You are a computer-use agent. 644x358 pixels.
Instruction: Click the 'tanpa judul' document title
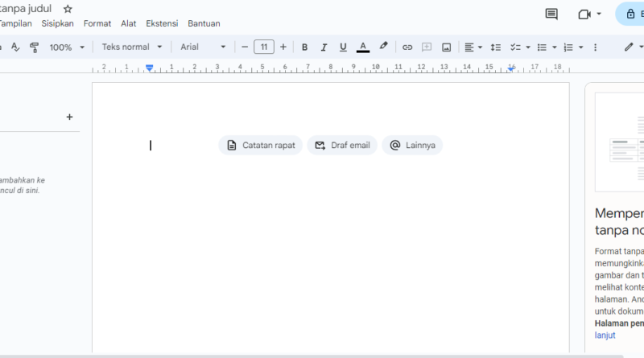pos(26,9)
